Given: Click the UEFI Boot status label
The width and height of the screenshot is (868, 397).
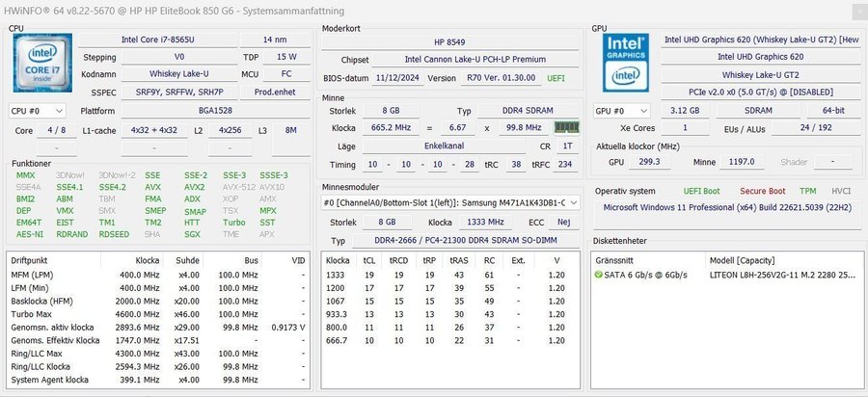Looking at the screenshot, I should pos(701,192).
